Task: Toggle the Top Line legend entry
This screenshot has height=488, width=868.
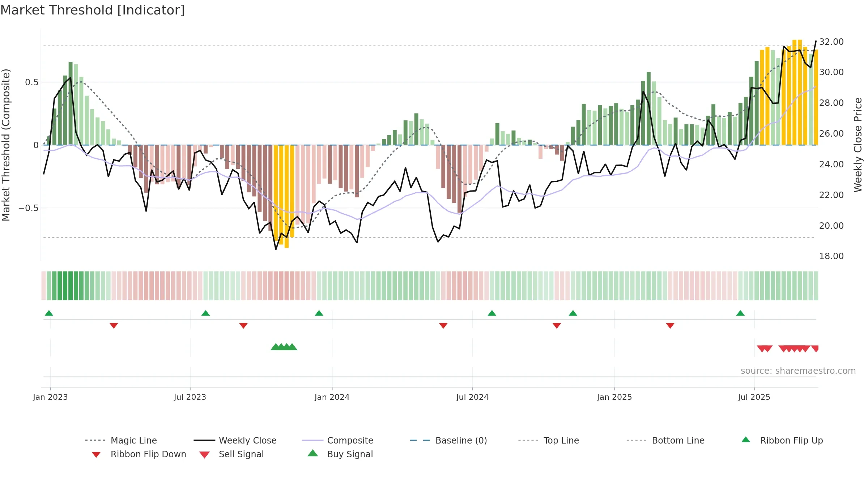Action: (549, 440)
